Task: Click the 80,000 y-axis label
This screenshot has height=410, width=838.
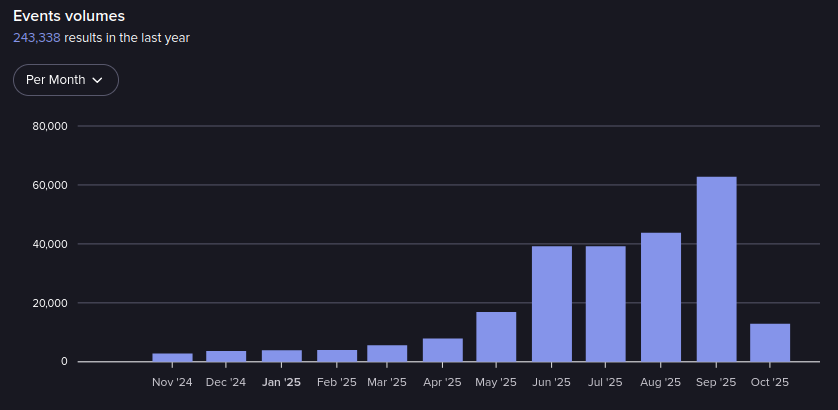Action: point(49,127)
